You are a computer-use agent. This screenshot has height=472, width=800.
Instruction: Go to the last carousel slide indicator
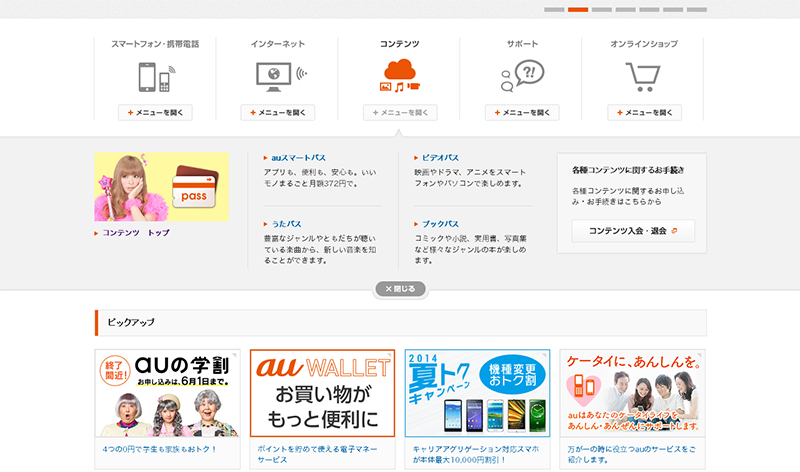coord(696,10)
